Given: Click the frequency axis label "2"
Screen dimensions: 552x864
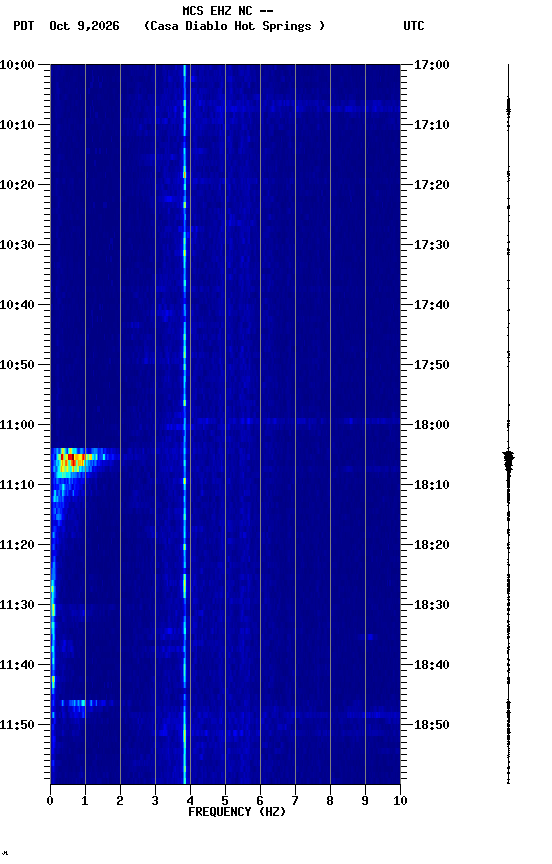Looking at the screenshot, I should (120, 801).
